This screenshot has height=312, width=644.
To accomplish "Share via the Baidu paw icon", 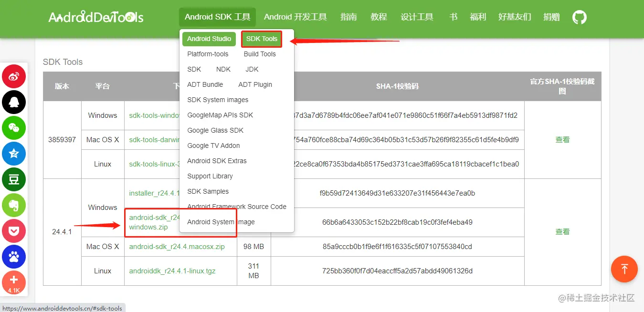I will pos(14,257).
